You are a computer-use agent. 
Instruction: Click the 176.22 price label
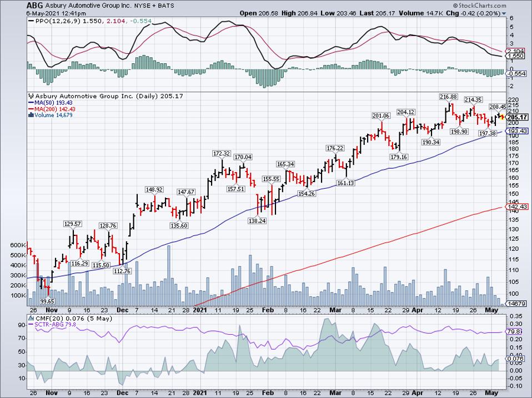pyautogui.click(x=335, y=149)
